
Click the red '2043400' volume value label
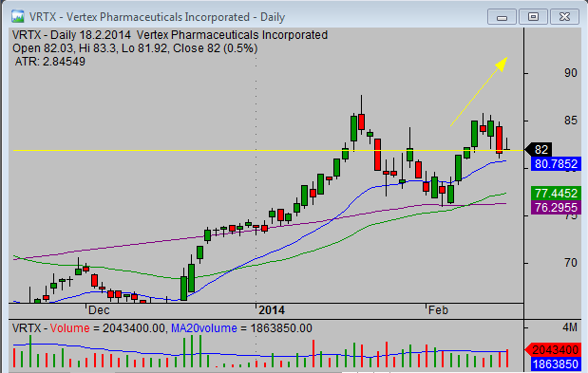(x=552, y=350)
